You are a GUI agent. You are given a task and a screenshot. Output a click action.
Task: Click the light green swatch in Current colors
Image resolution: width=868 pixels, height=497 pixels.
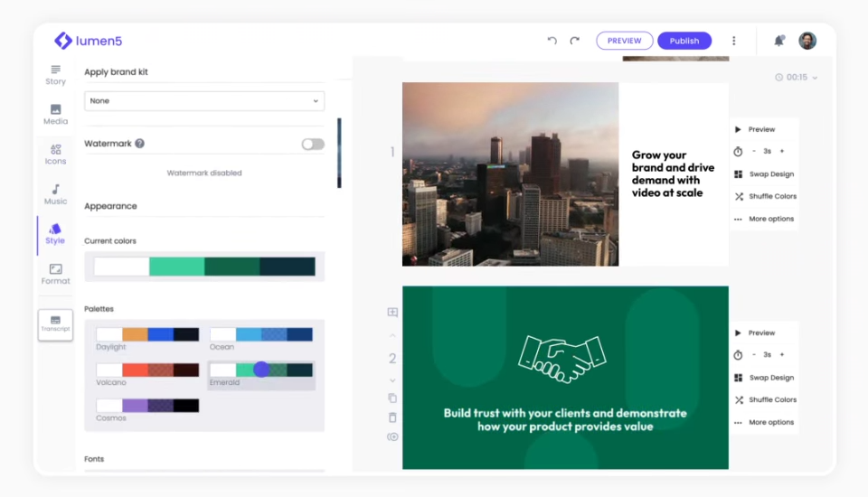pyautogui.click(x=177, y=267)
